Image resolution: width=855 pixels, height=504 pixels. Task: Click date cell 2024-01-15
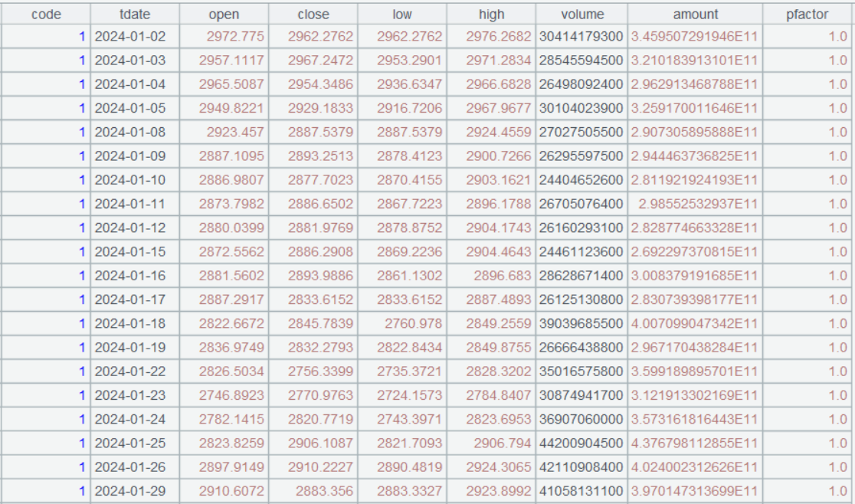(x=135, y=252)
